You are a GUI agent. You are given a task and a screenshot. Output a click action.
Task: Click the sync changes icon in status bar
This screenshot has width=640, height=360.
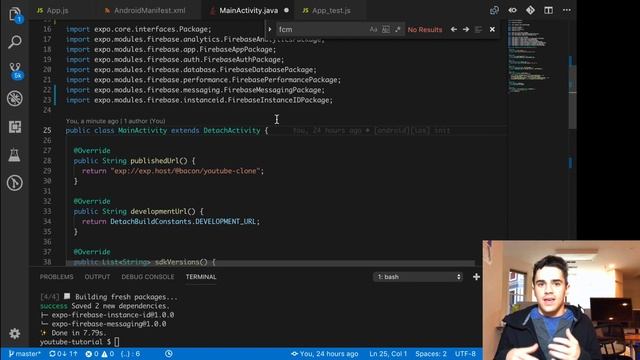point(63,354)
